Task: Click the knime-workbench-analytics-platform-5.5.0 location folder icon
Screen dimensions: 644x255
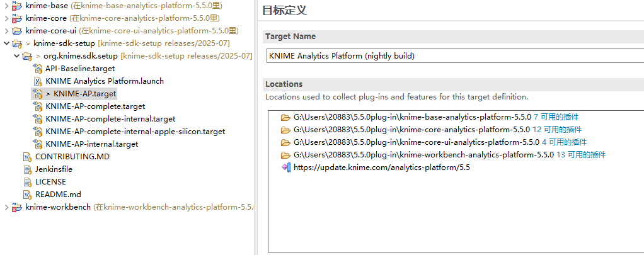Action: point(285,155)
